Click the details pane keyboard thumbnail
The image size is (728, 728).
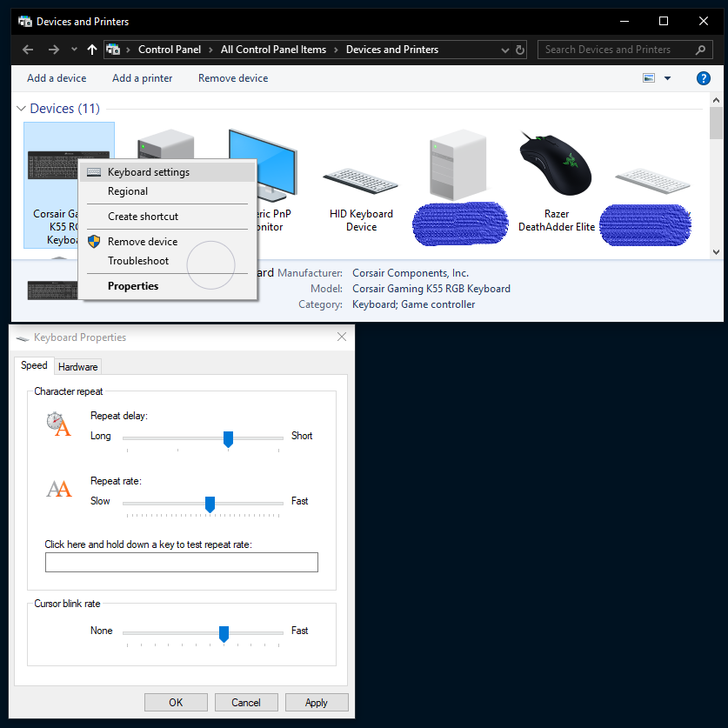coord(52,291)
